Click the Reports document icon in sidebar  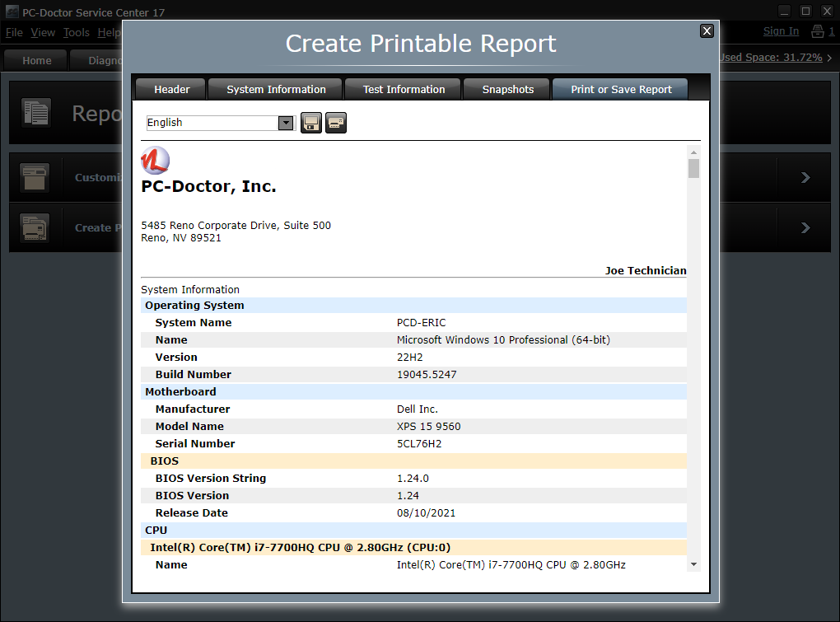pyautogui.click(x=35, y=112)
